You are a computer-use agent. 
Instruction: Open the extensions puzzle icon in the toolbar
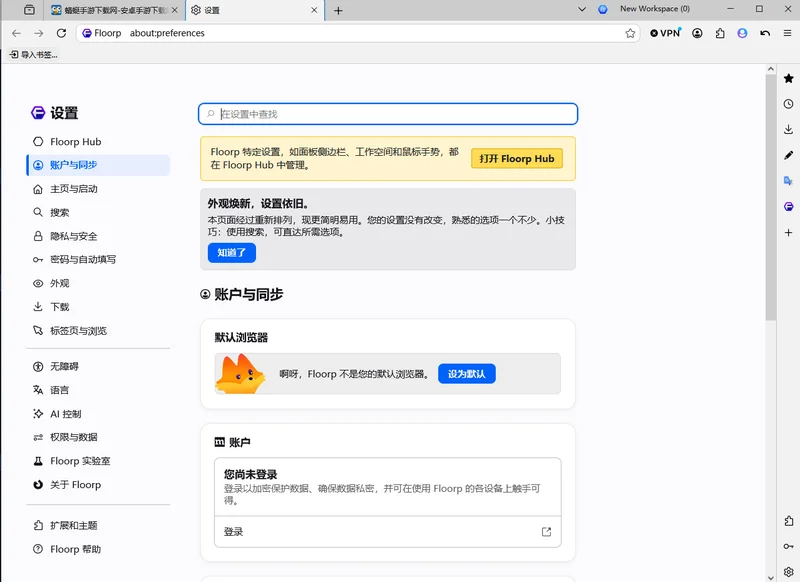(x=720, y=33)
